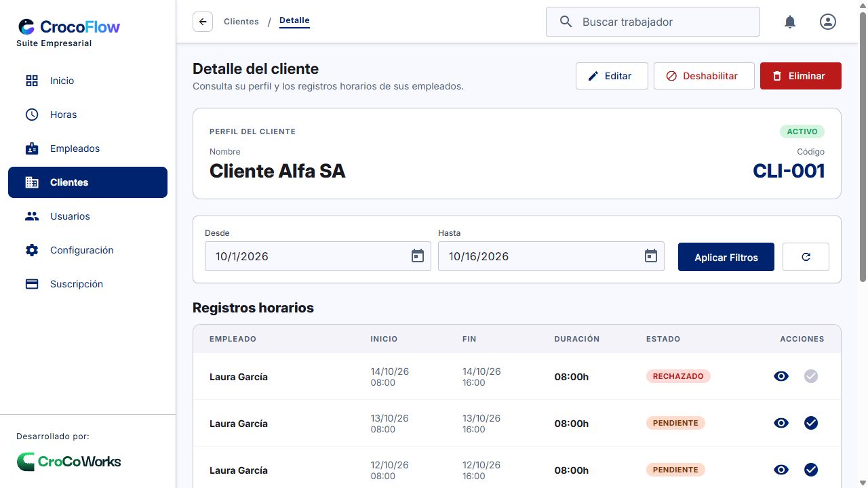This screenshot has height=488, width=868.
Task: Click the EMPLEADO column header
Action: click(233, 339)
